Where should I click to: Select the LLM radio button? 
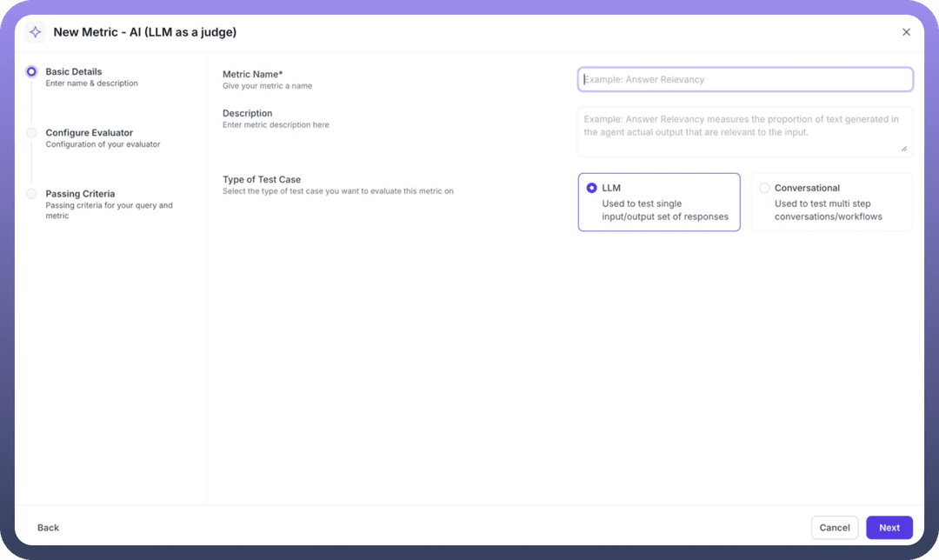592,188
